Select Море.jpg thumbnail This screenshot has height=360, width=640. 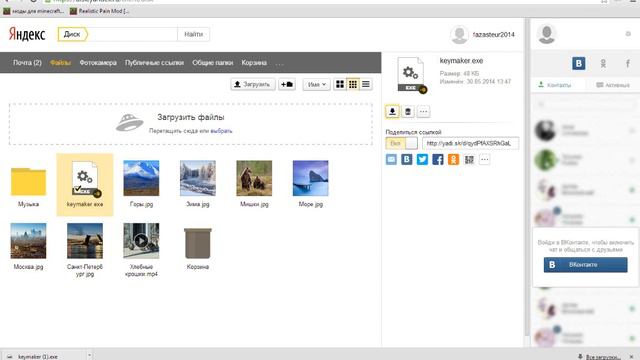point(311,178)
